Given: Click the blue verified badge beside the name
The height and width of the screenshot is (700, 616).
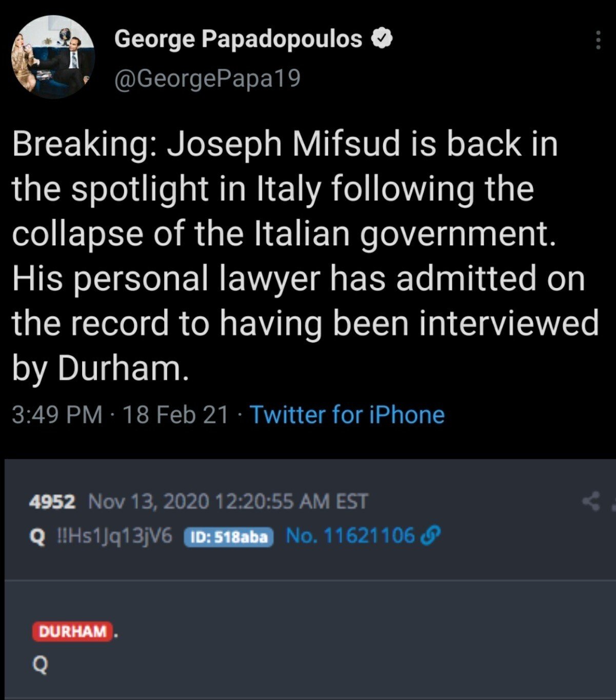Looking at the screenshot, I should (x=382, y=38).
